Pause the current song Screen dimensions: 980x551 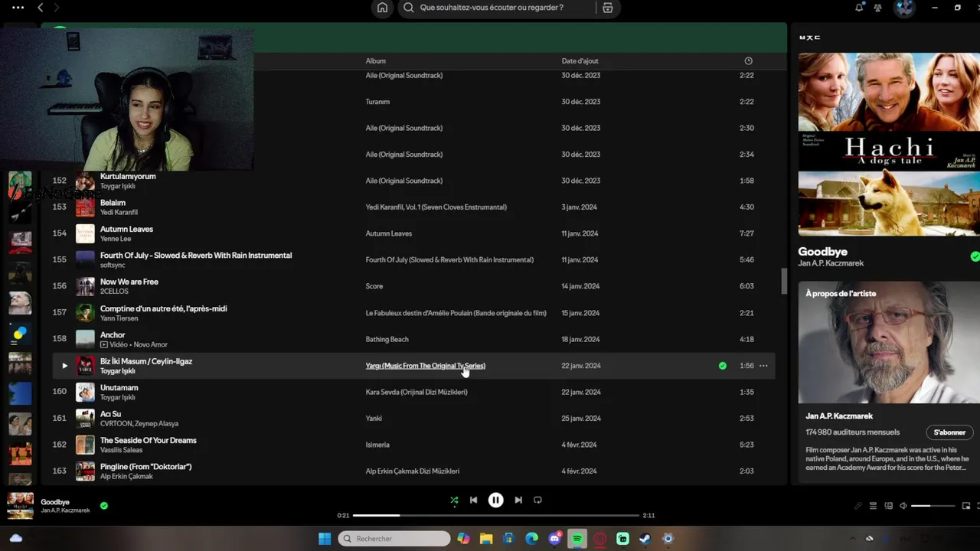(x=496, y=500)
